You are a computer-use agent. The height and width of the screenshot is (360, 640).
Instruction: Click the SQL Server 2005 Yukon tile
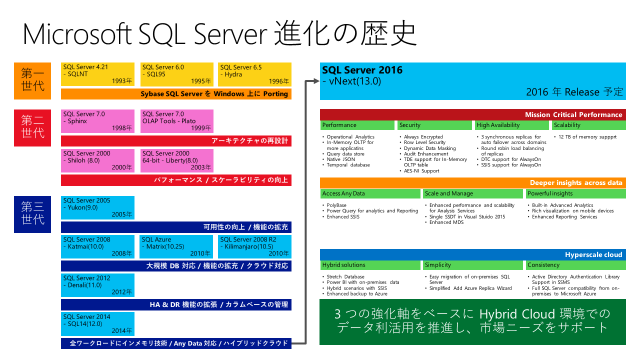[98, 207]
